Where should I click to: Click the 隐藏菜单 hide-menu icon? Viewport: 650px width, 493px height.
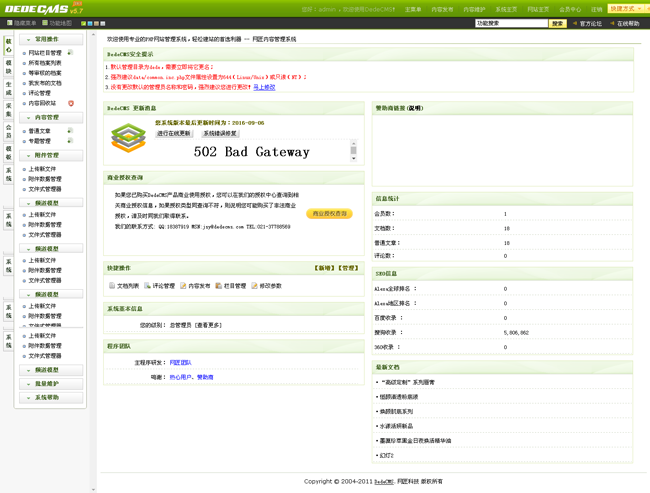[x=9, y=23]
